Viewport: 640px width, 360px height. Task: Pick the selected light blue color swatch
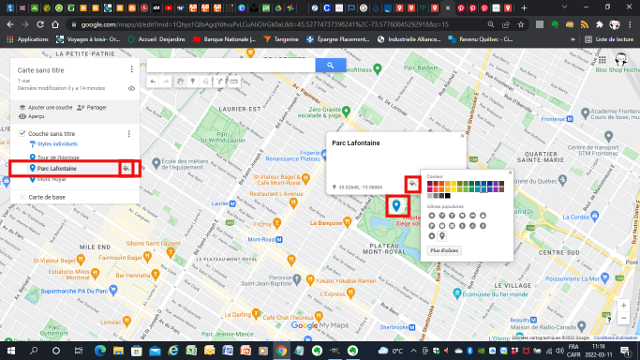point(483,189)
